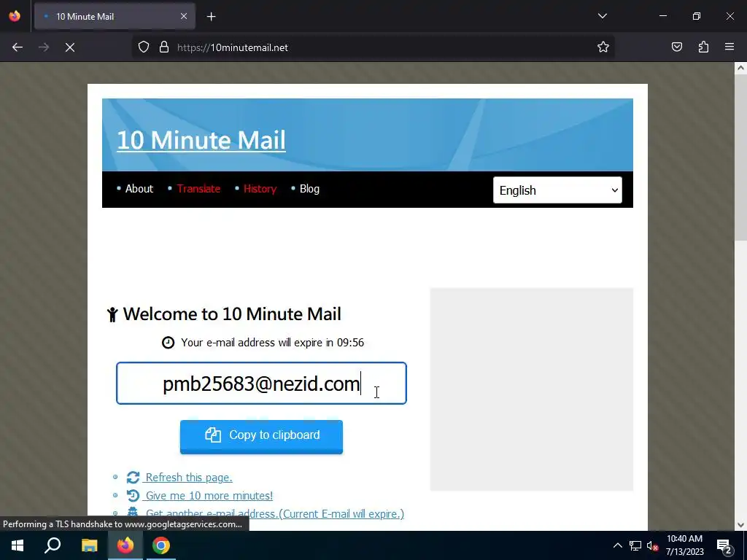This screenshot has height=560, width=747.
Task: Open a new tab with plus button
Action: pos(211,17)
